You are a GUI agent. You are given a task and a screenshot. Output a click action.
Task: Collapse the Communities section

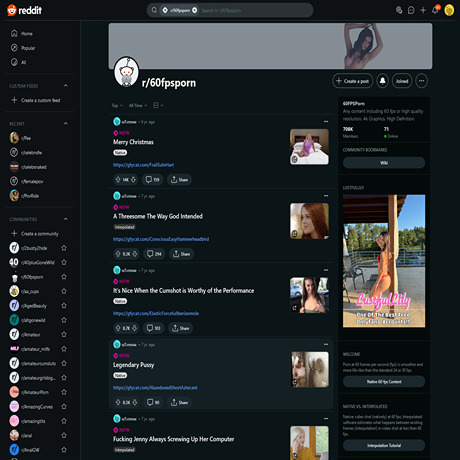66,219
